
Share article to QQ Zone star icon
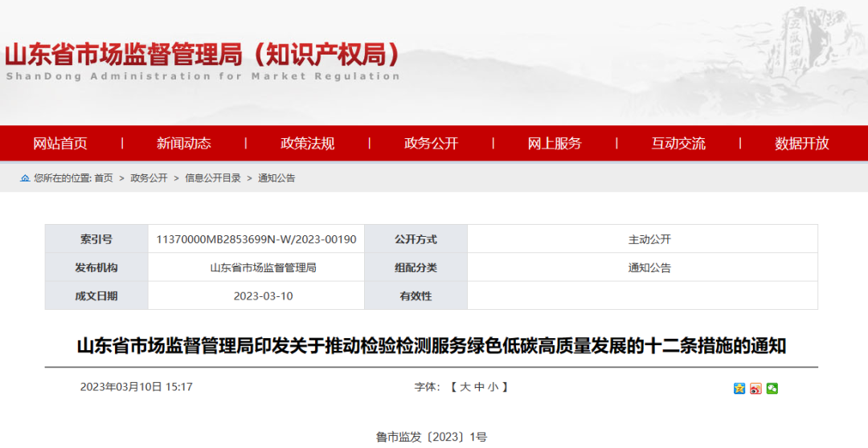(x=739, y=389)
